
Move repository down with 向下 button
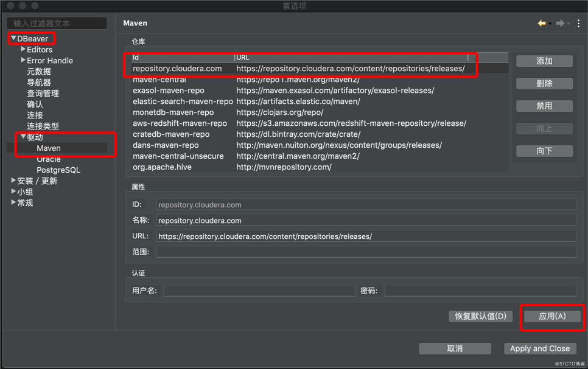[544, 151]
